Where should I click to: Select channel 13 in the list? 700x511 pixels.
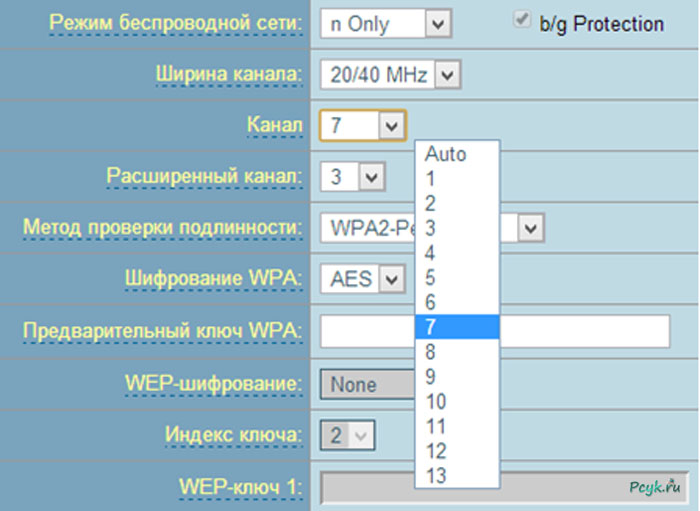457,475
